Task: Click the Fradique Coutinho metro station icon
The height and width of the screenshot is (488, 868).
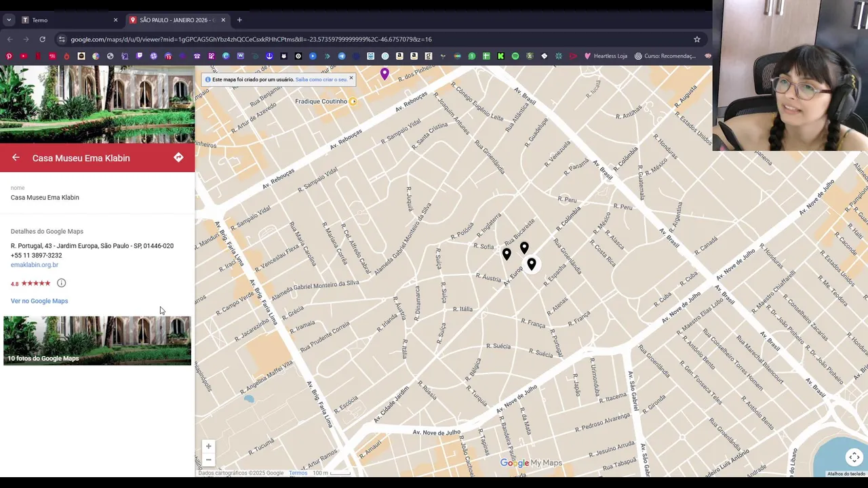Action: pos(353,102)
